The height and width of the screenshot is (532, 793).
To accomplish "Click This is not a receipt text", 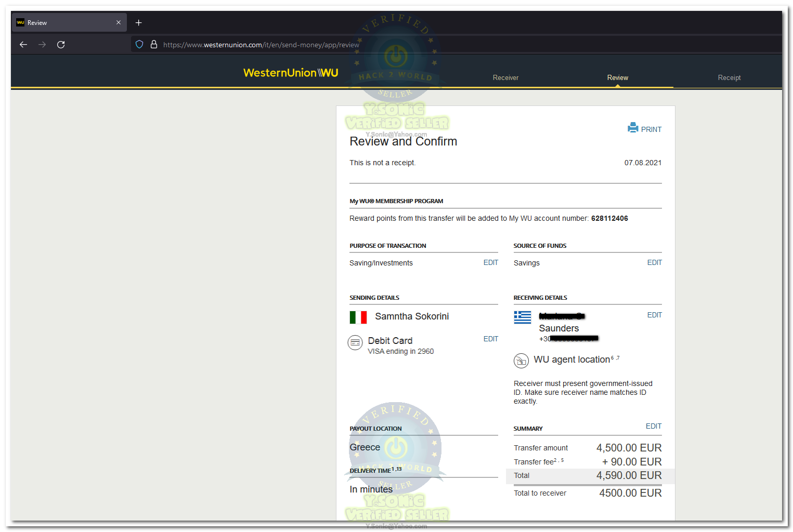I will pyautogui.click(x=383, y=163).
